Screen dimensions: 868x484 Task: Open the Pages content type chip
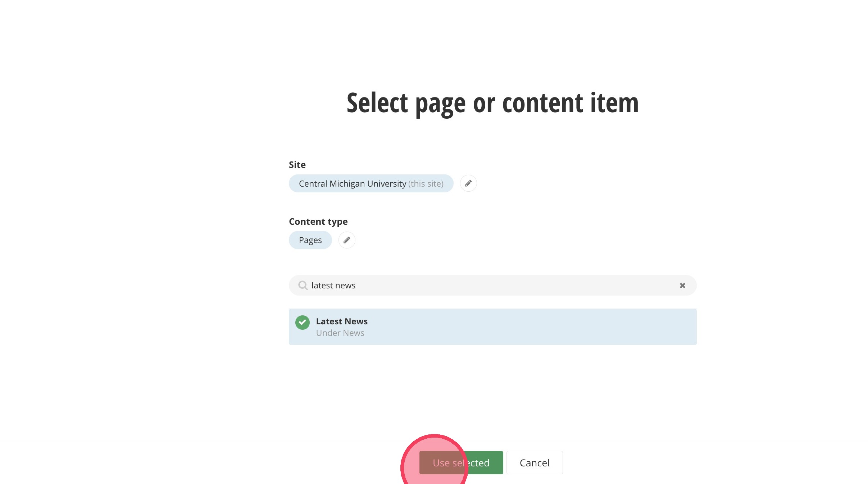pyautogui.click(x=310, y=240)
